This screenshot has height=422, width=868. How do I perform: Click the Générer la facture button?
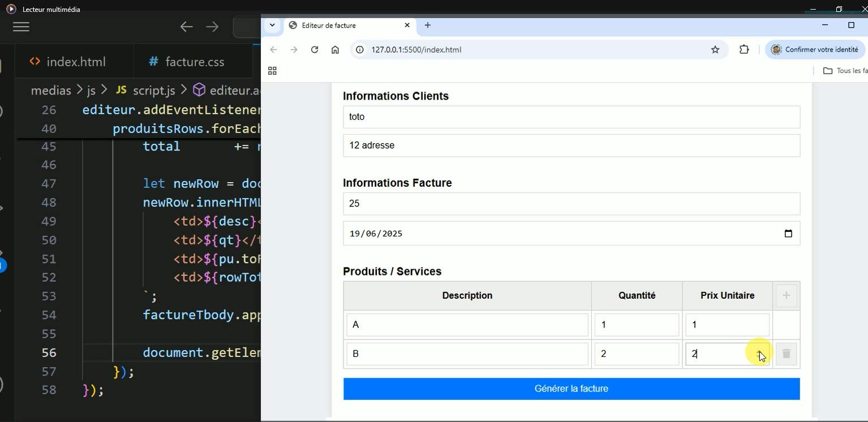571,389
